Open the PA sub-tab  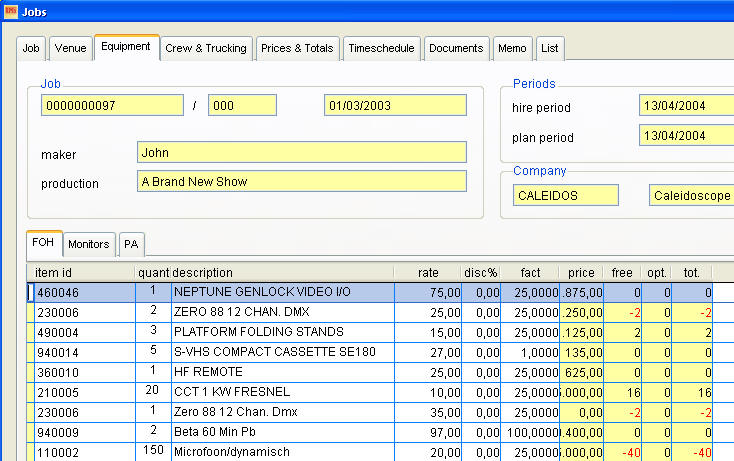point(131,244)
